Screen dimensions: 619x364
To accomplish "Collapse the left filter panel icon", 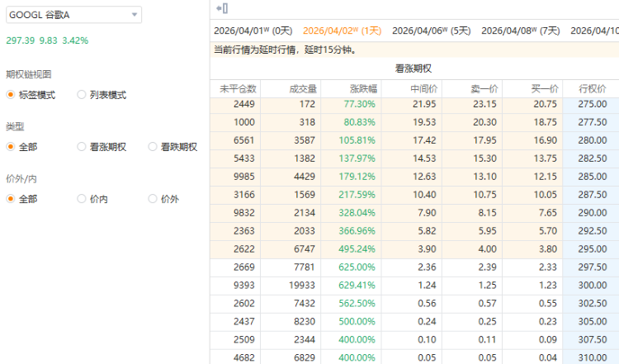I will coord(221,8).
